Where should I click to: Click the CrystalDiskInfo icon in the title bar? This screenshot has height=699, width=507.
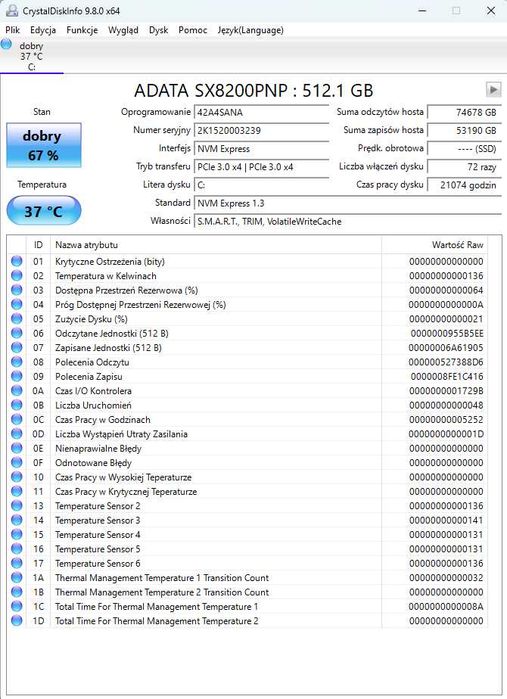tap(12, 11)
